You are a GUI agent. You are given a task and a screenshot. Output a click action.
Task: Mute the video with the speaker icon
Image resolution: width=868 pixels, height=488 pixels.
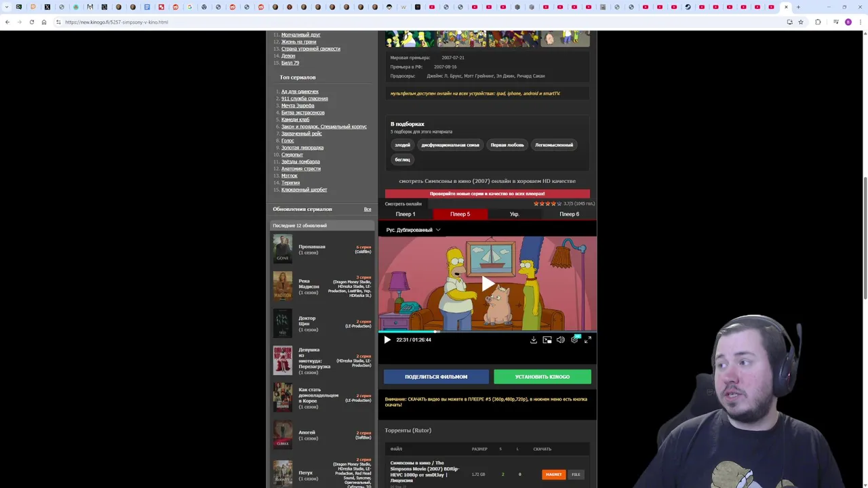561,340
